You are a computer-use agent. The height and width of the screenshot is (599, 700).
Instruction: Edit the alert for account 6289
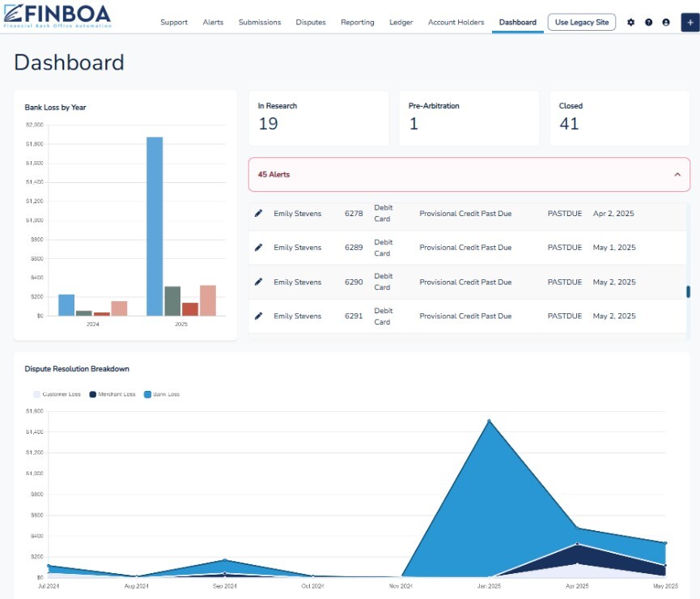pos(259,248)
